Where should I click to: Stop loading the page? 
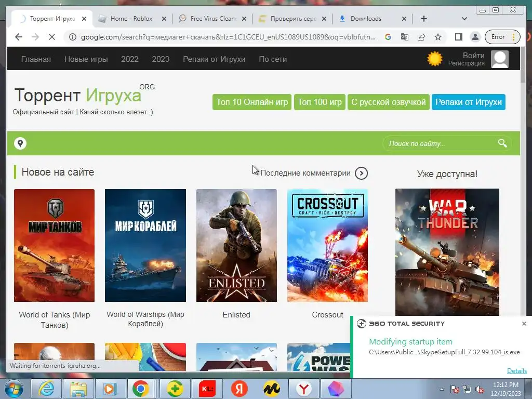coord(52,37)
